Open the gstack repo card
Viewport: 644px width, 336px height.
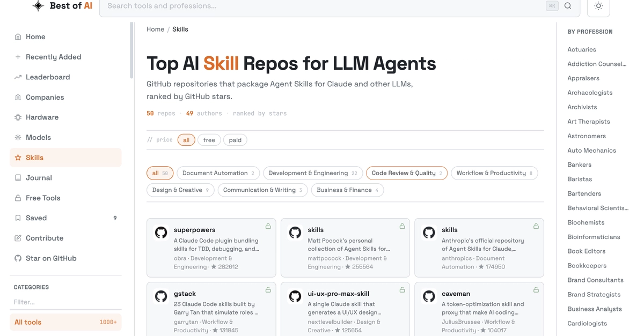211,309
